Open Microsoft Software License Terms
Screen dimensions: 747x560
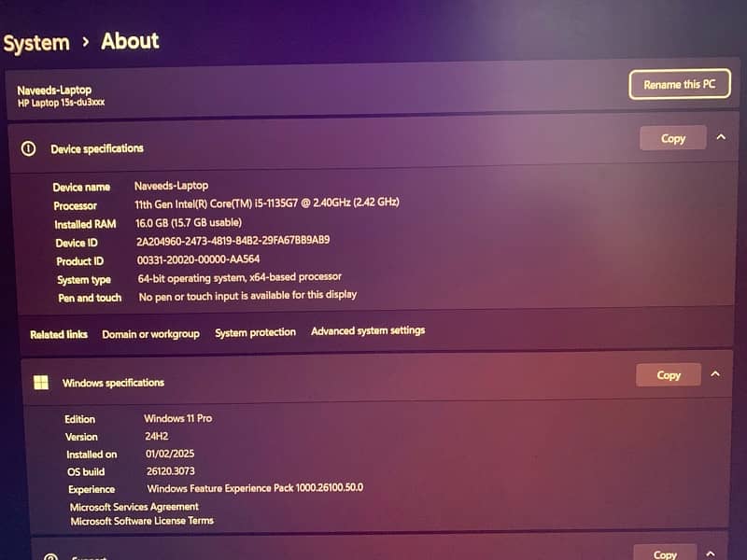point(142,521)
